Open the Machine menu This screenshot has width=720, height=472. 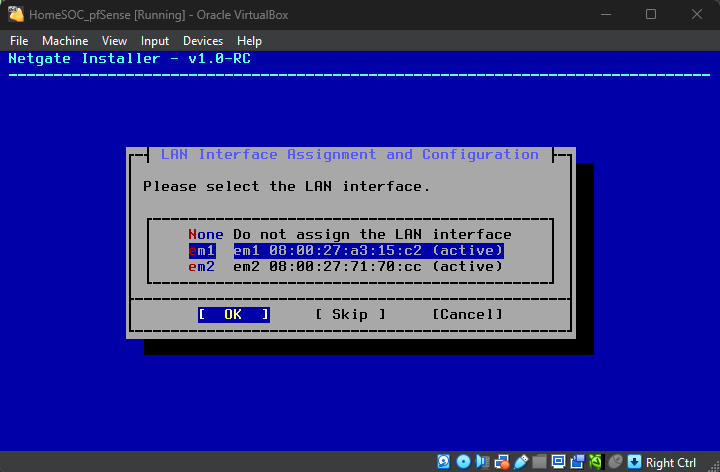point(65,41)
